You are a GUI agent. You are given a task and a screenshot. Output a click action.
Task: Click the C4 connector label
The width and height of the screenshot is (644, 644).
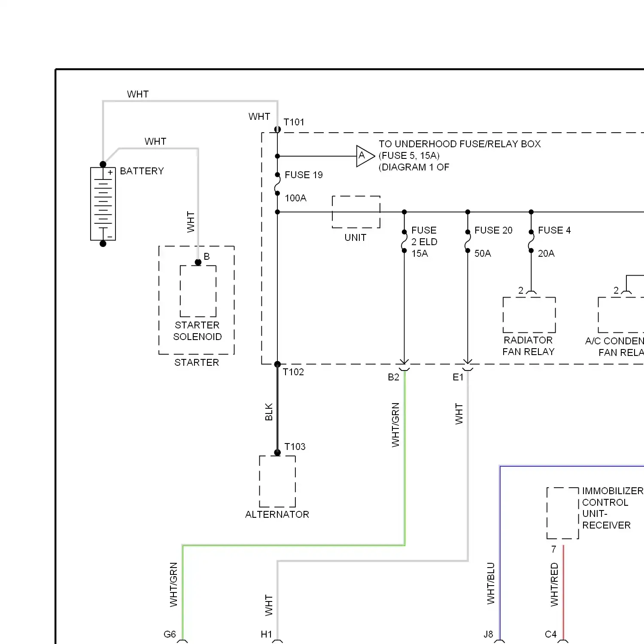pyautogui.click(x=551, y=634)
